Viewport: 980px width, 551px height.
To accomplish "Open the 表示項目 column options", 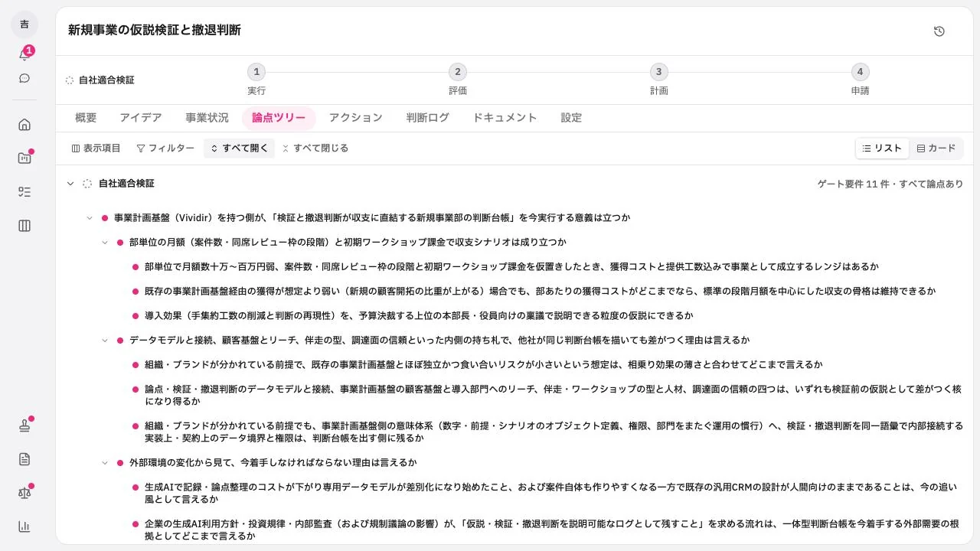I will (x=96, y=148).
